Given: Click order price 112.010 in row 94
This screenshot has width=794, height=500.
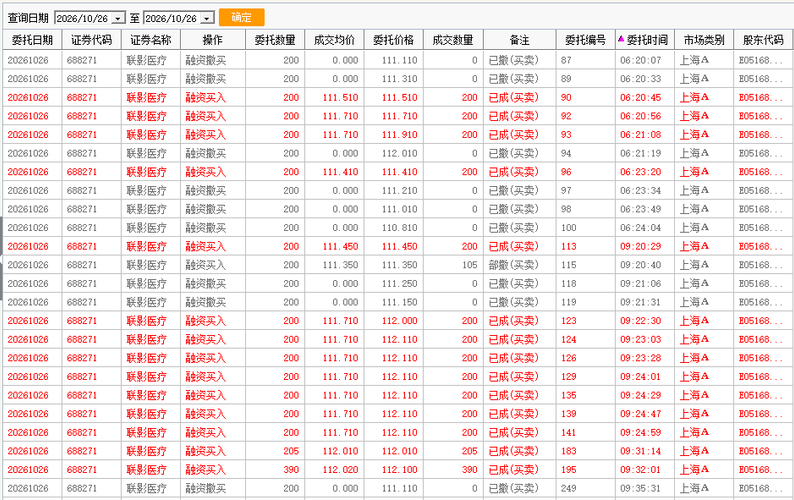Looking at the screenshot, I should pos(393,153).
